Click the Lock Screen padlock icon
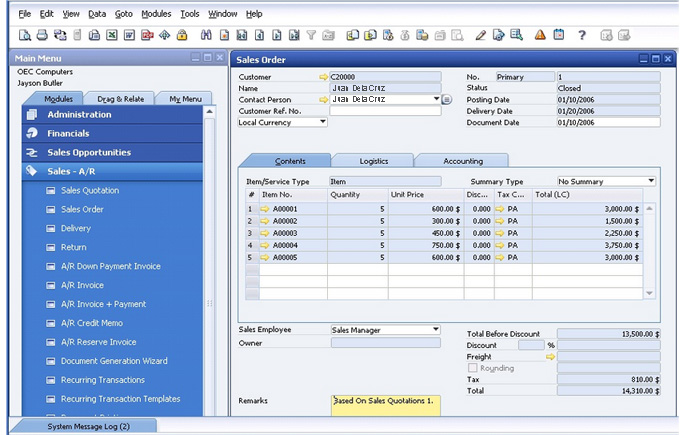This screenshot has width=687, height=435. 182,35
